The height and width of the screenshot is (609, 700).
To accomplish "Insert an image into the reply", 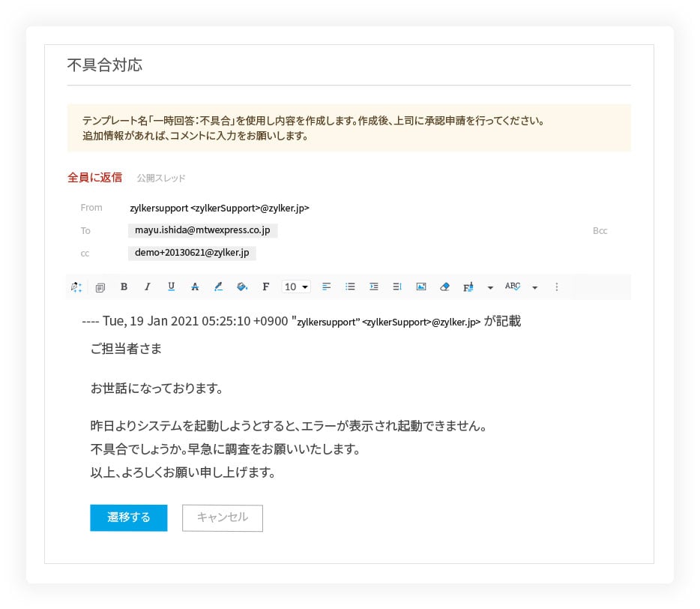I will (421, 286).
